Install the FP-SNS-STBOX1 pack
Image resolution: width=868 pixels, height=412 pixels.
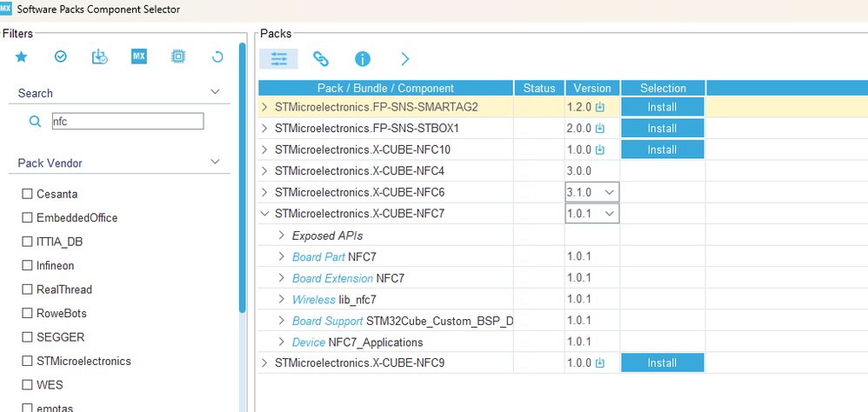pyautogui.click(x=663, y=129)
